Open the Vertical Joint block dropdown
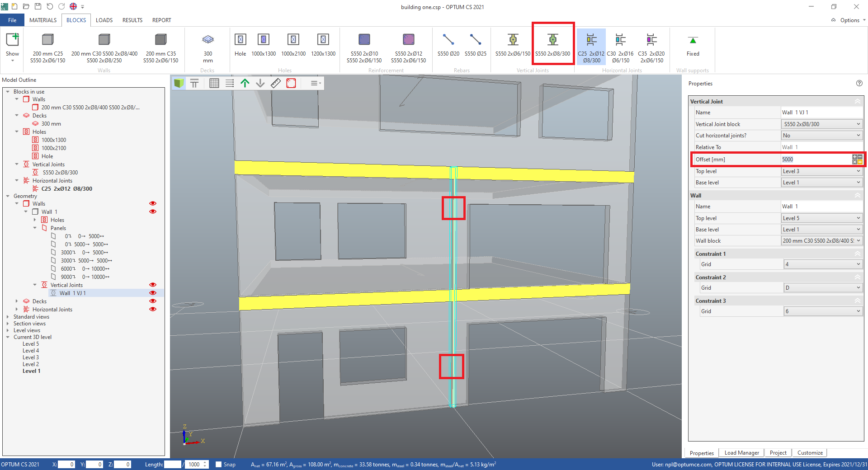This screenshot has height=470, width=868. 858,124
